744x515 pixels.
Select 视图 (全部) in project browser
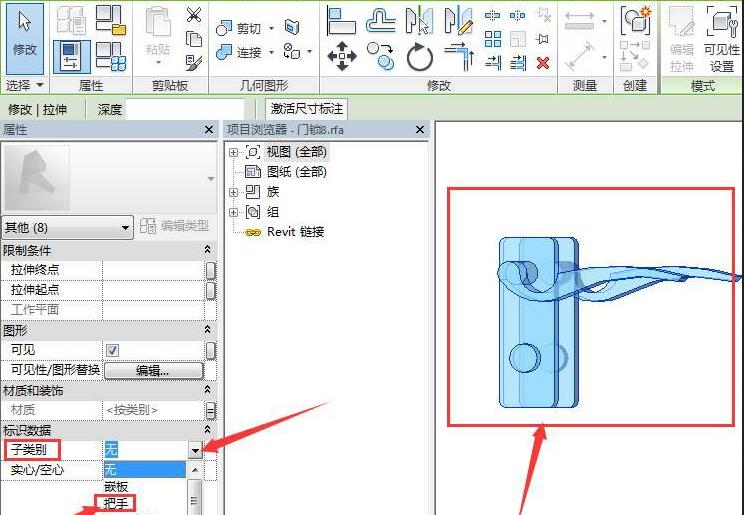click(297, 152)
